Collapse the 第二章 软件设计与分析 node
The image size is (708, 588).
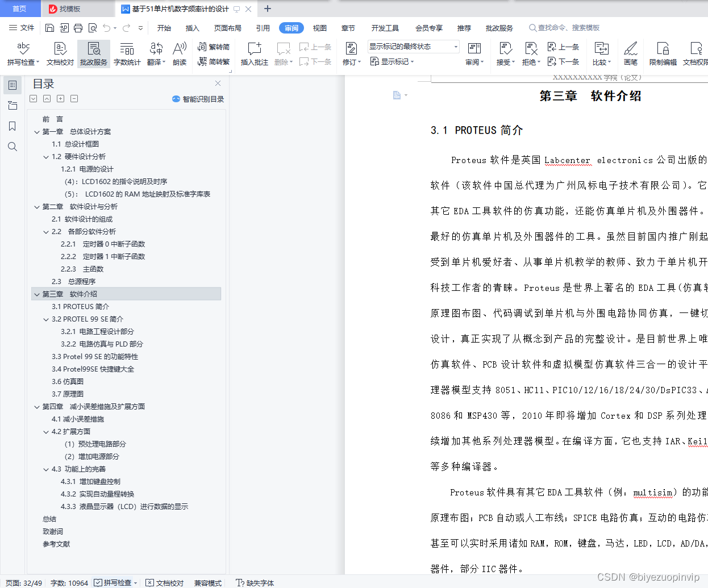tap(37, 207)
